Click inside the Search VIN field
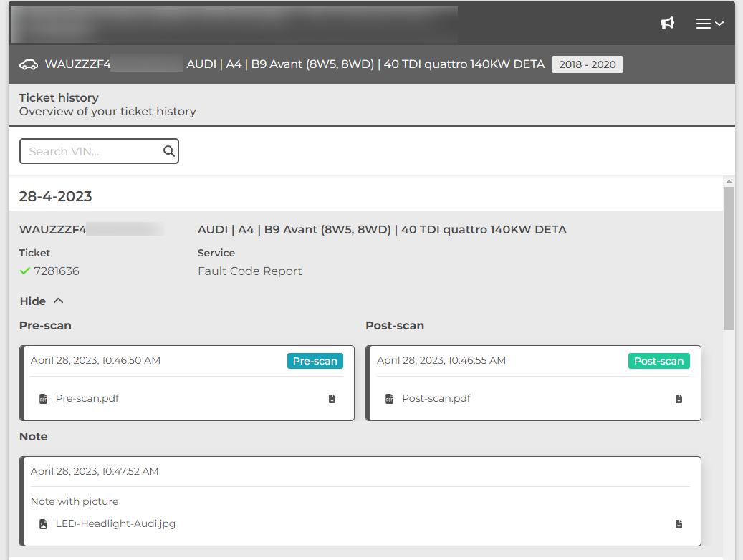743x560 pixels. (x=90, y=151)
